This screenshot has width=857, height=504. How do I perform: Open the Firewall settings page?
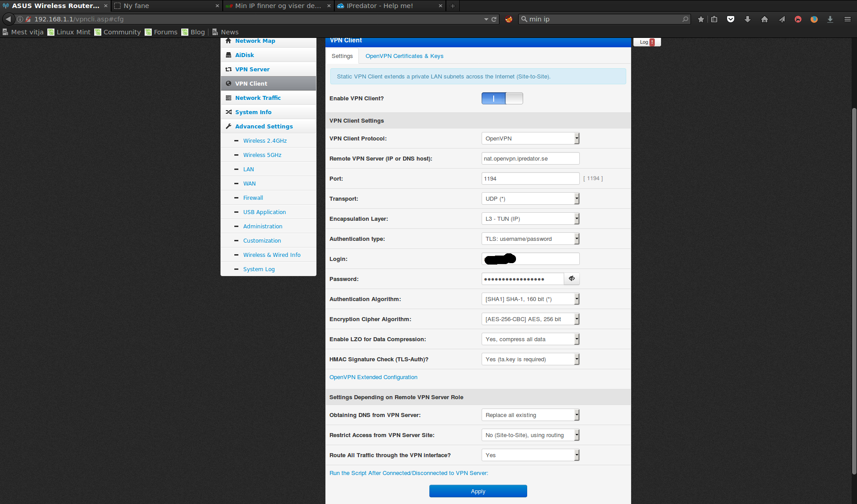[253, 198]
